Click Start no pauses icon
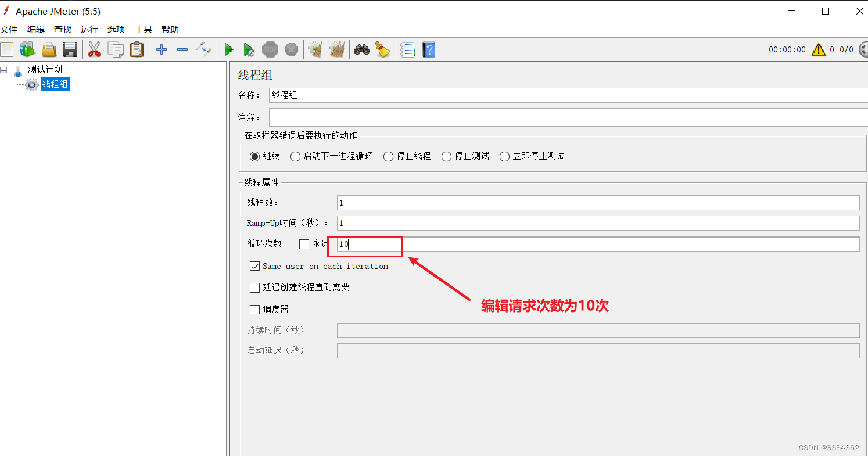The image size is (868, 456). point(249,50)
